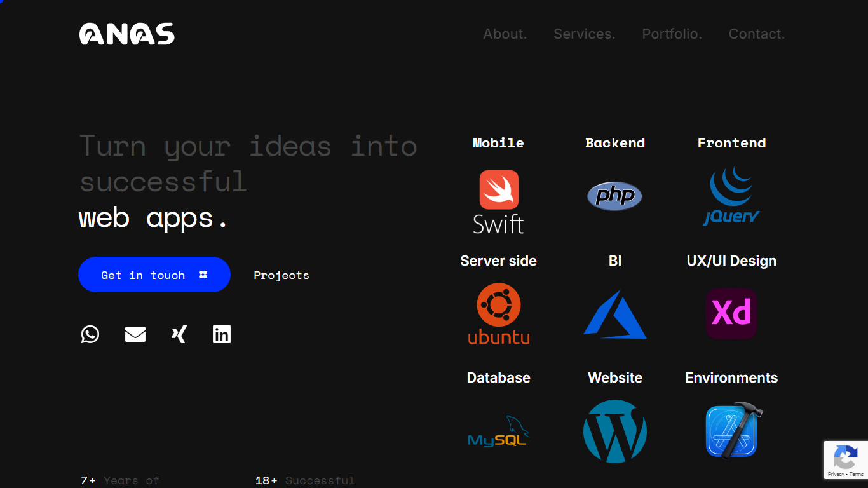The image size is (868, 488).
Task: Click the '18+ Successful' stat text
Action: (x=305, y=480)
